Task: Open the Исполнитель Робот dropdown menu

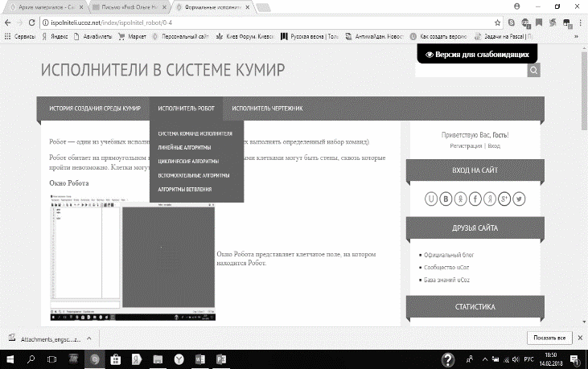Action: pyautogui.click(x=185, y=109)
